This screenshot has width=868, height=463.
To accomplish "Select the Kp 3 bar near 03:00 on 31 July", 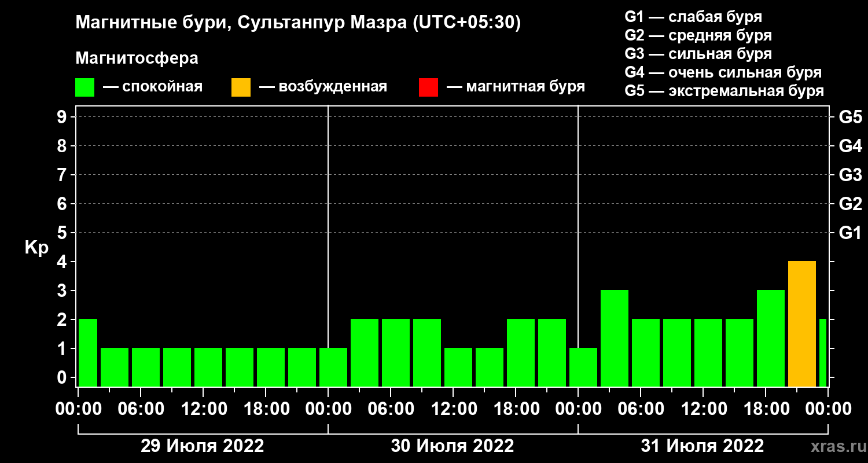I will (x=615, y=338).
